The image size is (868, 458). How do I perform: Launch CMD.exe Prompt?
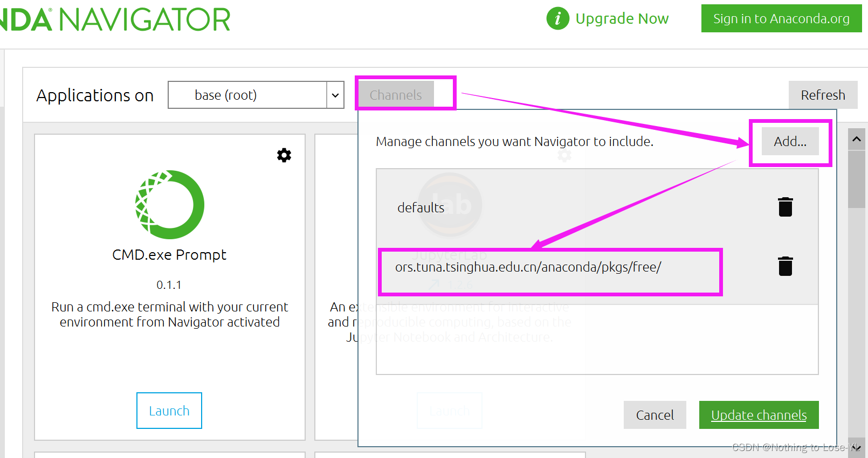(x=169, y=411)
